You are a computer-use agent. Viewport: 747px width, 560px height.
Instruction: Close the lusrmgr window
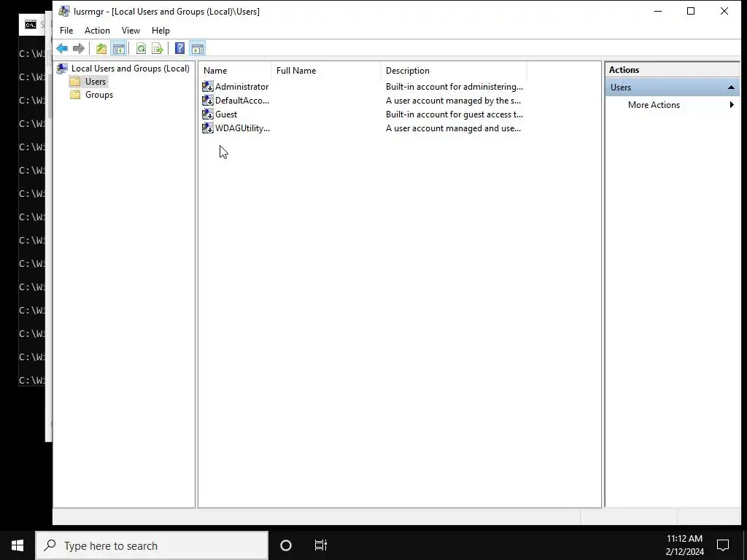[x=724, y=11]
